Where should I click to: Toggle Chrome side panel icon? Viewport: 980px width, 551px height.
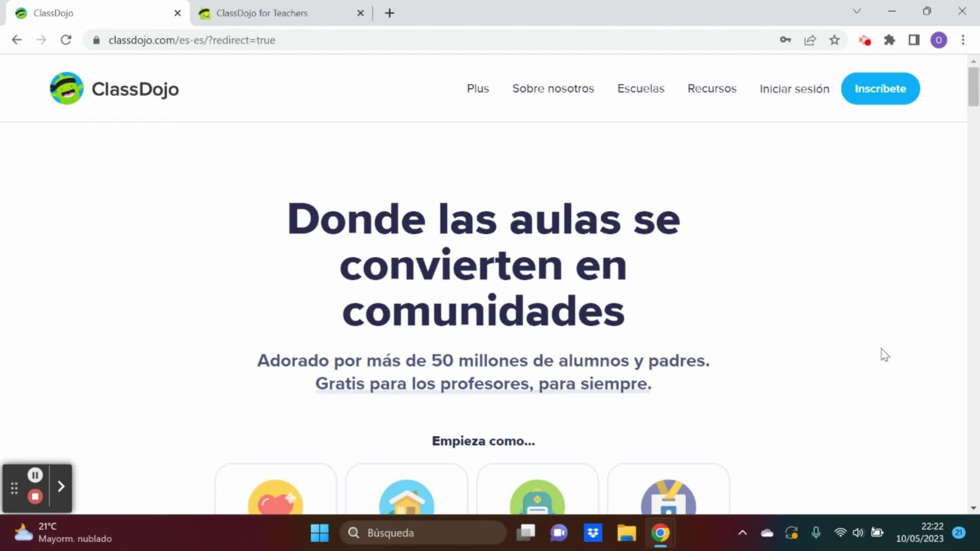point(914,40)
